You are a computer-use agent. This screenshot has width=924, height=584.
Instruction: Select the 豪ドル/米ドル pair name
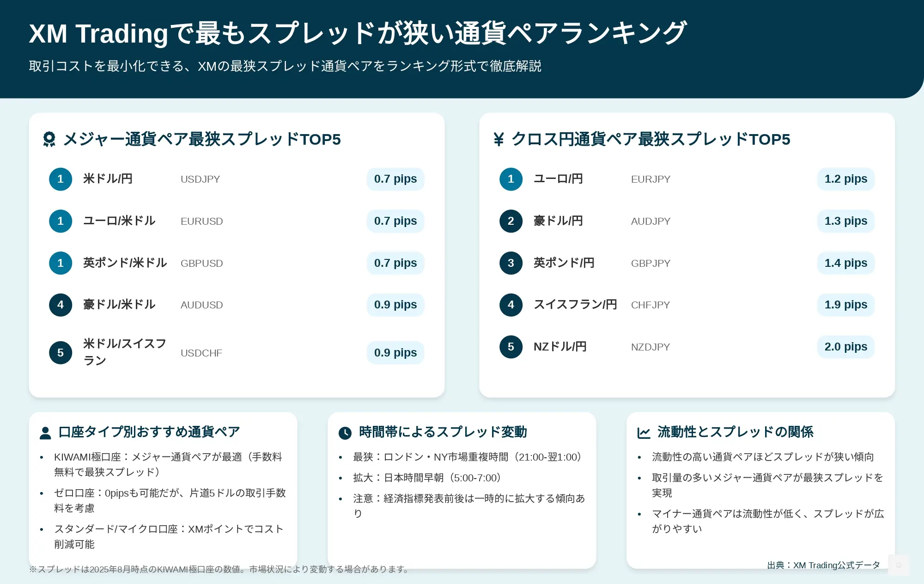(119, 305)
